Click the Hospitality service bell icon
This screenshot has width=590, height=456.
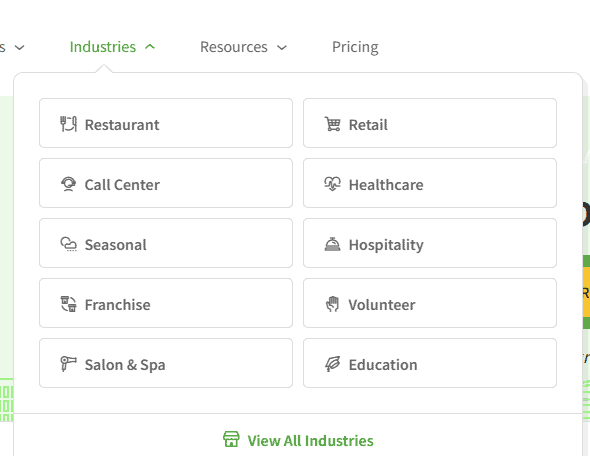(x=333, y=244)
